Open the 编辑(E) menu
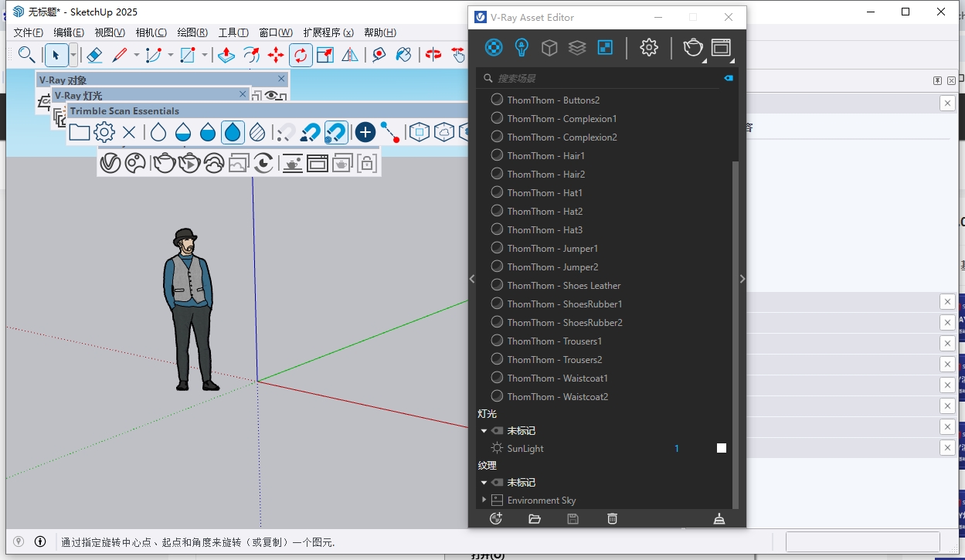The height and width of the screenshot is (560, 965). pos(69,32)
